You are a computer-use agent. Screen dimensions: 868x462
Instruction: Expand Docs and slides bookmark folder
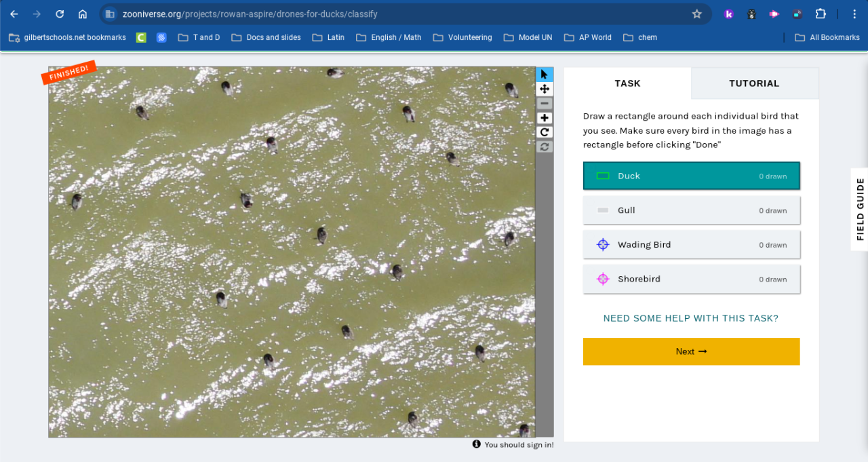[266, 37]
